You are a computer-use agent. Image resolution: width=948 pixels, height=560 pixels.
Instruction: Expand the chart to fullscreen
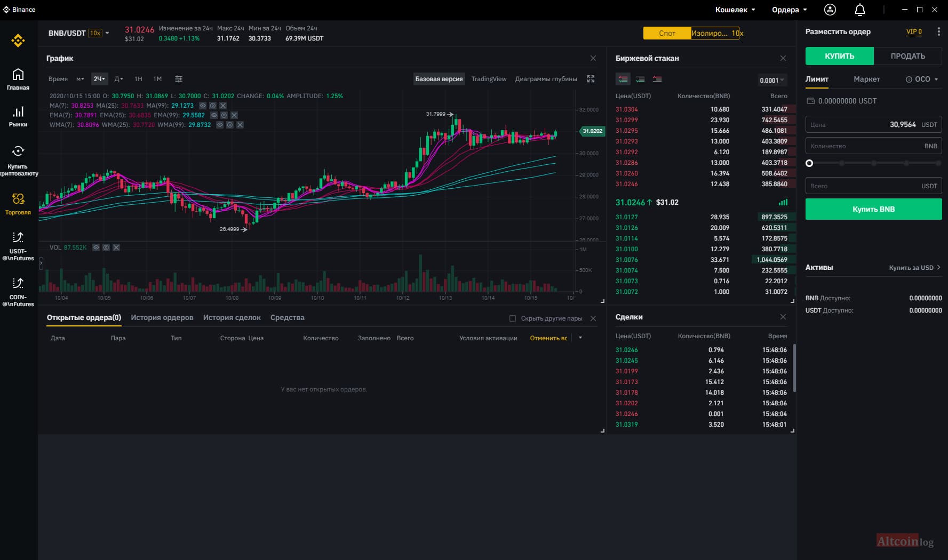[x=591, y=79]
